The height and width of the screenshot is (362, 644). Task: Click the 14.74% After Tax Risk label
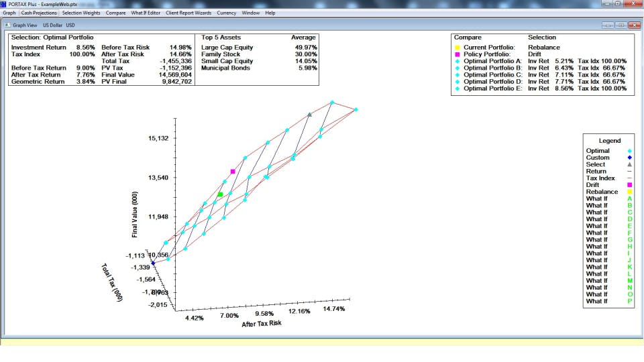pos(334,308)
